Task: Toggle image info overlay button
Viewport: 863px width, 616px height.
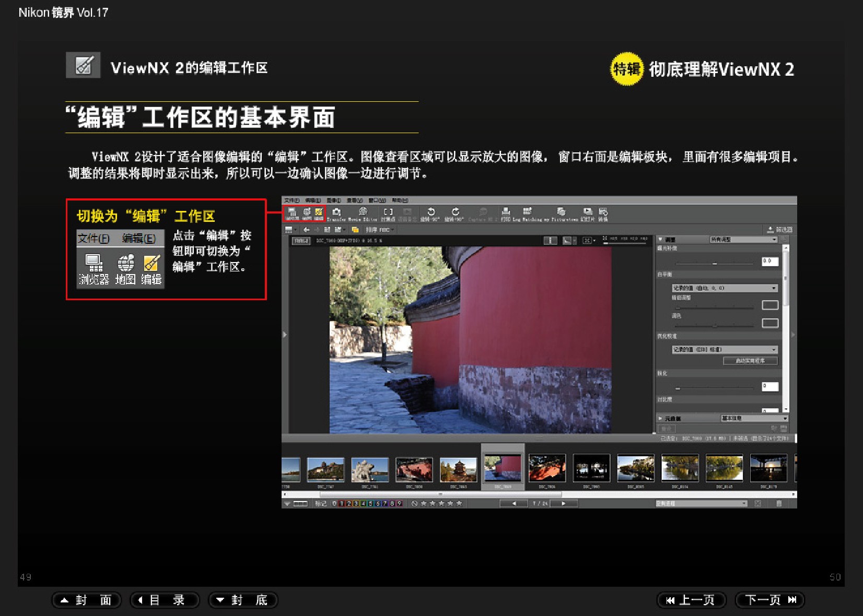Action: click(550, 241)
